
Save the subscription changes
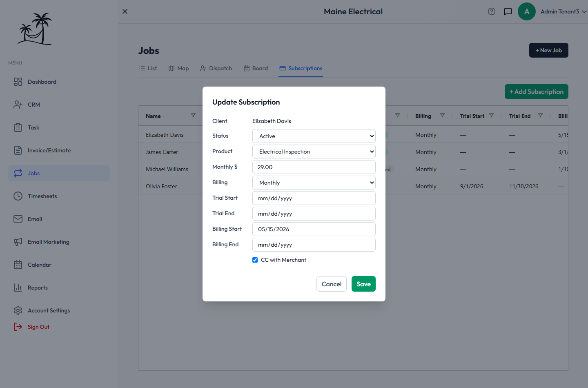tap(363, 284)
